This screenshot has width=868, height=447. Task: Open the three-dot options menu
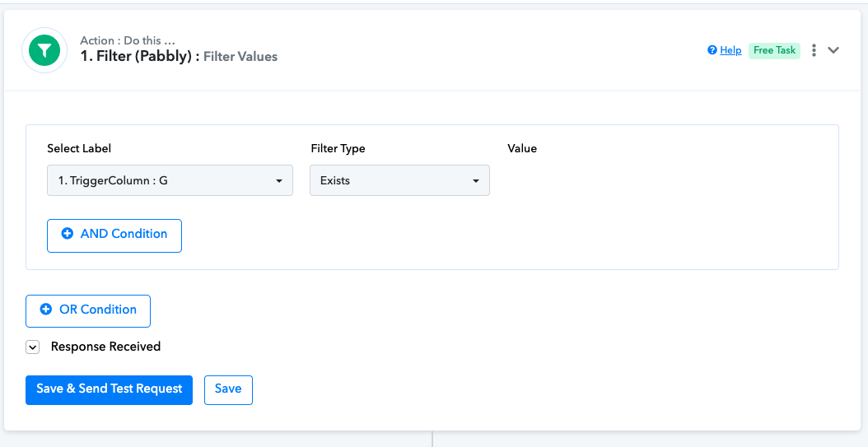point(814,50)
